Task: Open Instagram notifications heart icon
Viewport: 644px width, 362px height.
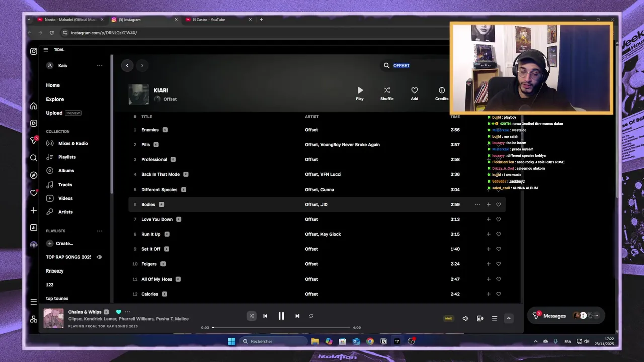Action: tap(34, 193)
